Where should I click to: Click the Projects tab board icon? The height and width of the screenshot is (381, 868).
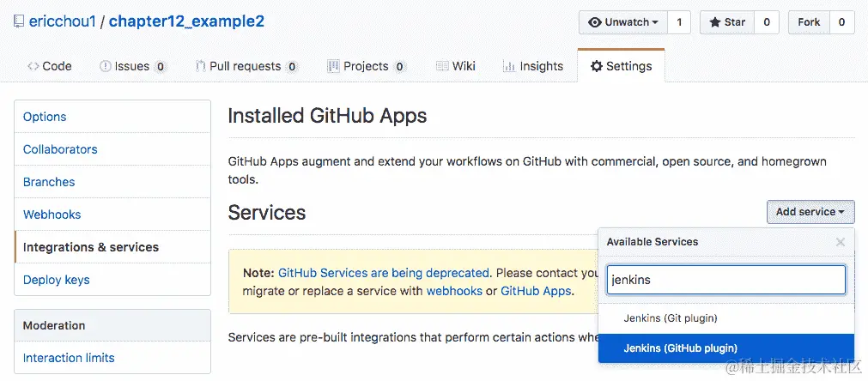point(333,66)
